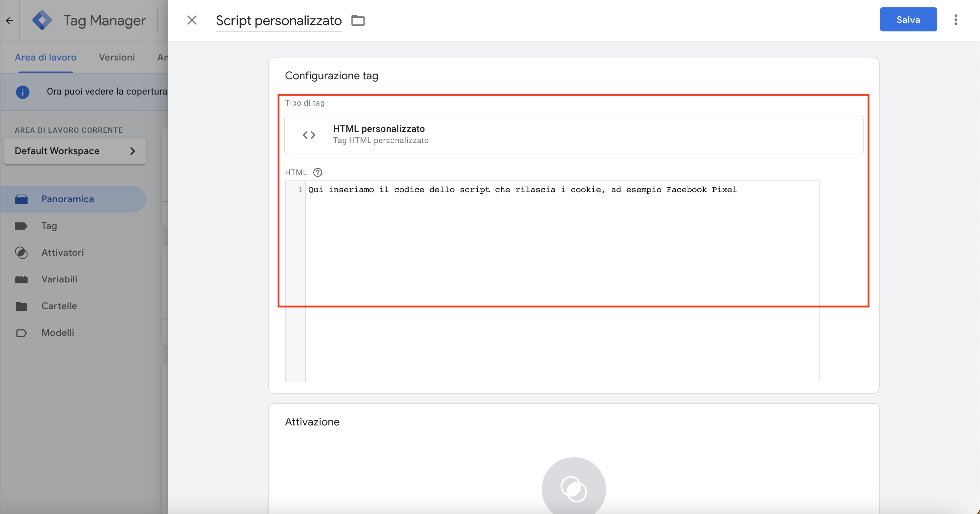
Task: Edit the tag name Script personalizzato
Action: pos(279,20)
